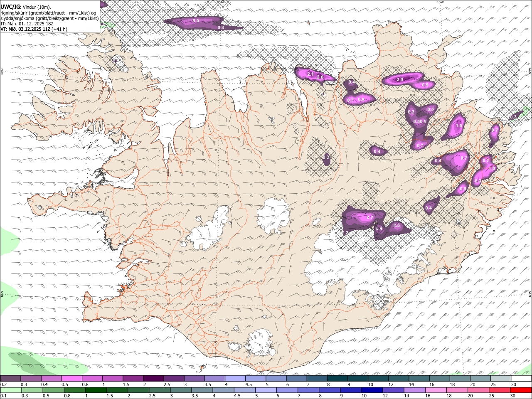The width and height of the screenshot is (532, 399).
Task: Select the bright pink 0.5 swatch, upper scale
Action: tap(71, 378)
